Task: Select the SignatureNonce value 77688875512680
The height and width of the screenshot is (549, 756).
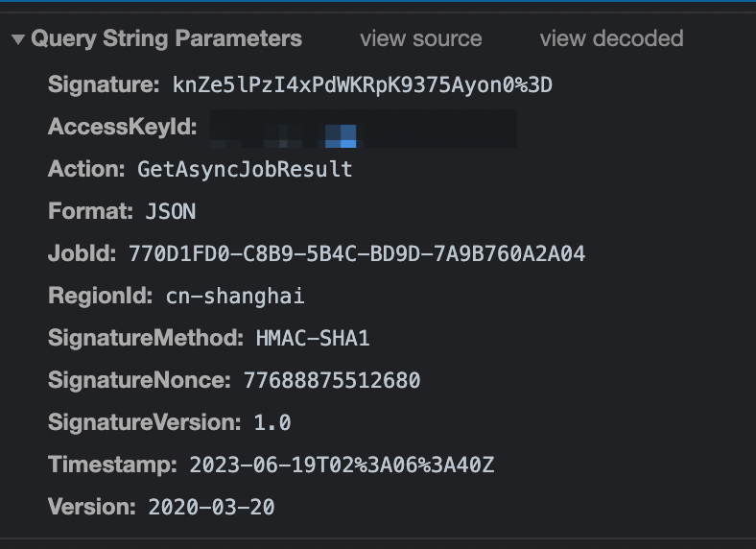Action: tap(332, 381)
